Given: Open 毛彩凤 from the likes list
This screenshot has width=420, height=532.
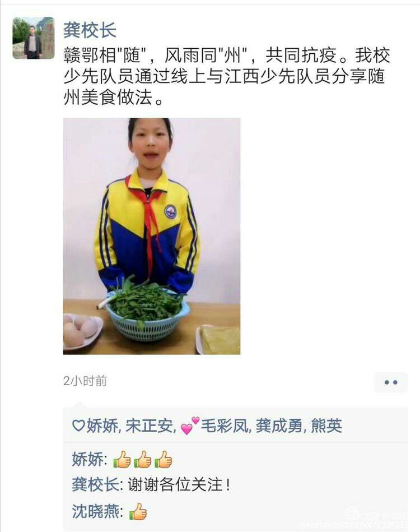Looking at the screenshot, I should tap(225, 425).
